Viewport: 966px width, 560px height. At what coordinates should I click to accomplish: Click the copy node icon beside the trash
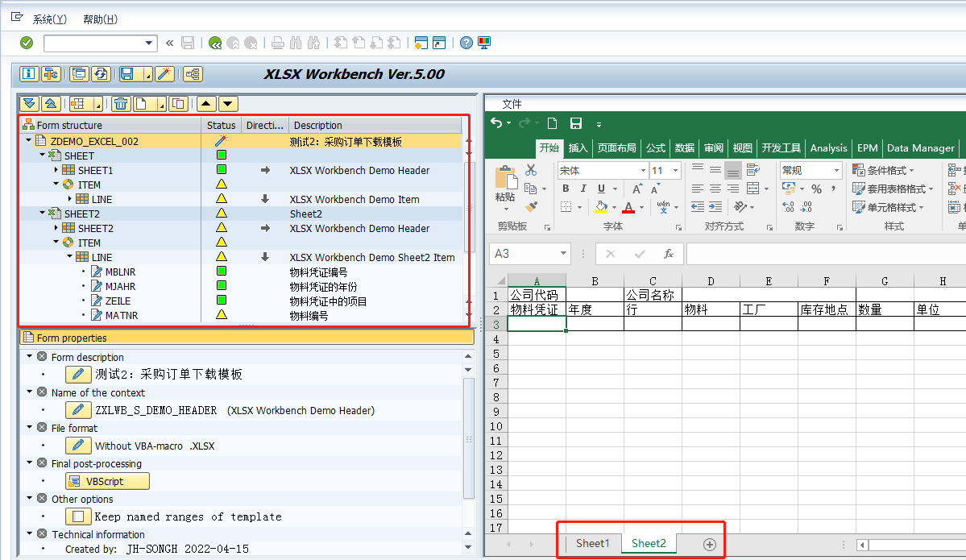179,103
